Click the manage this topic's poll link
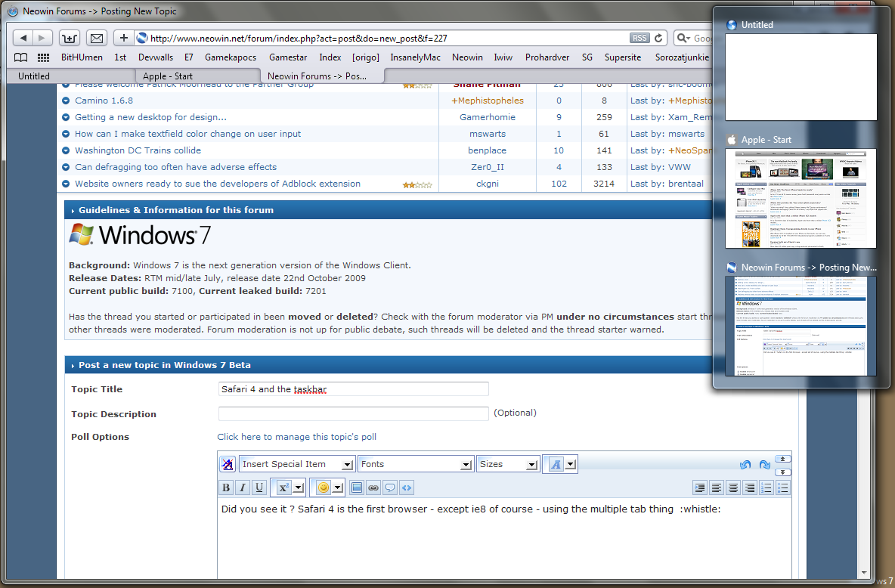The height and width of the screenshot is (588, 895). coord(296,437)
